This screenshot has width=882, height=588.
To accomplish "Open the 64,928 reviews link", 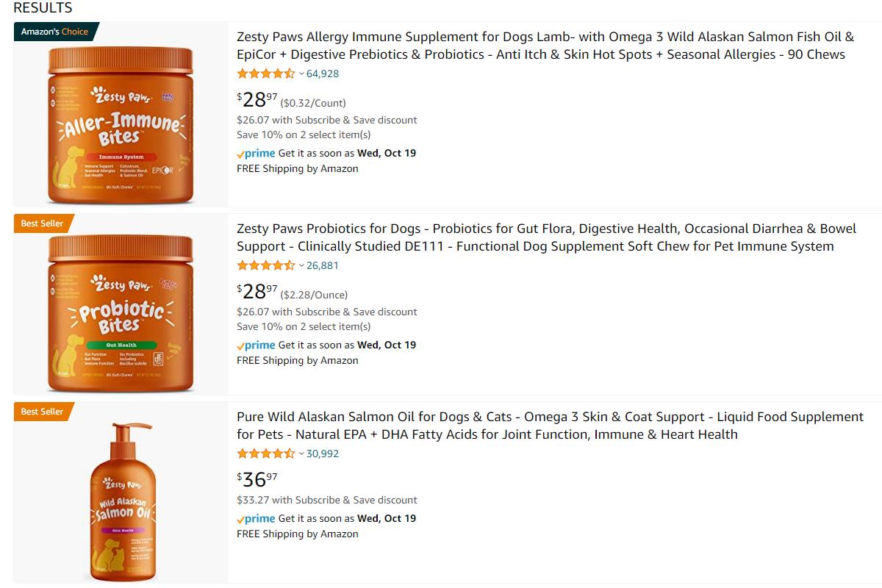I will pos(323,73).
